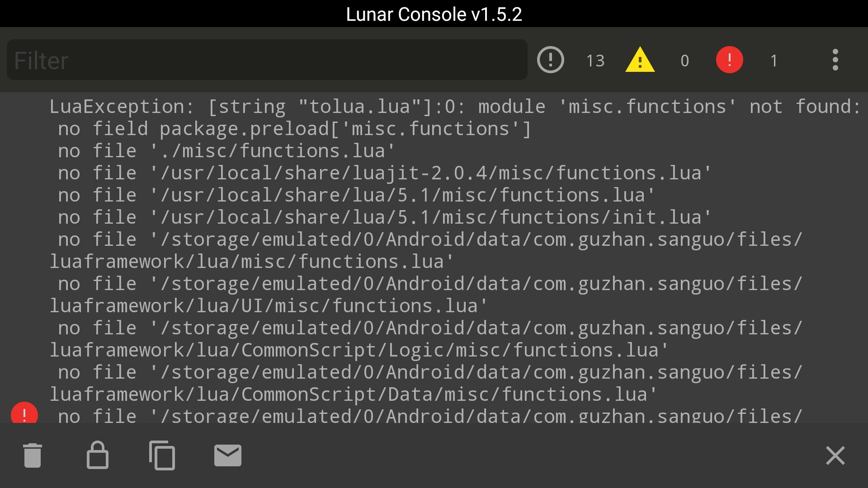Click the Filter text field

267,60
